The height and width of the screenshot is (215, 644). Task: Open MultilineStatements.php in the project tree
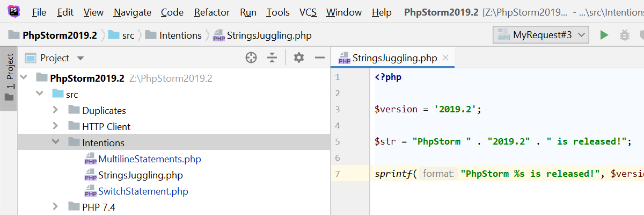(x=149, y=159)
